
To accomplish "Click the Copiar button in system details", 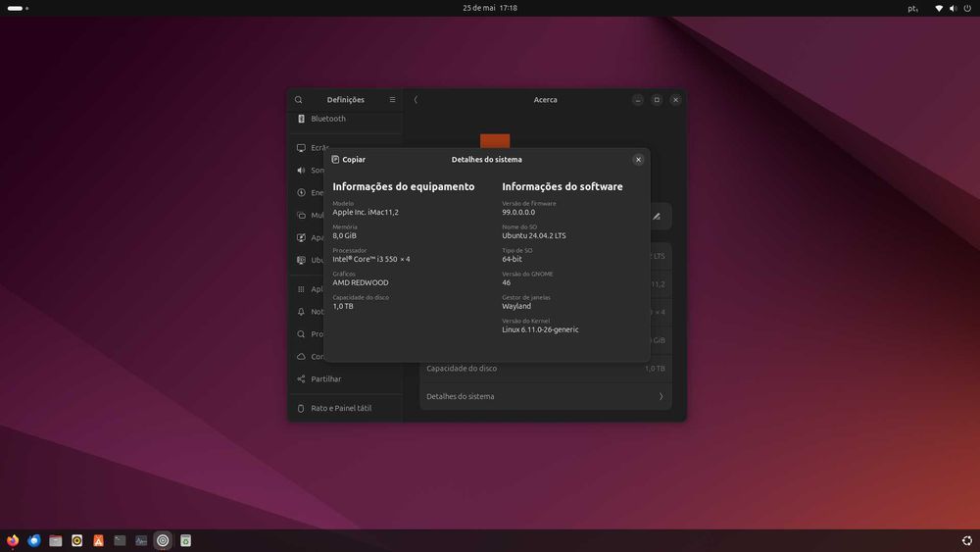I will (348, 160).
